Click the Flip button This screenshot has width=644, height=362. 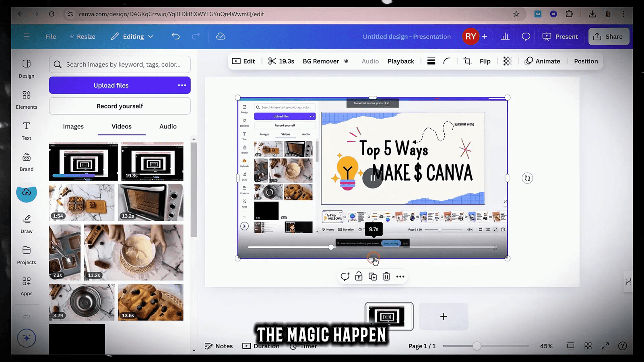(x=485, y=61)
